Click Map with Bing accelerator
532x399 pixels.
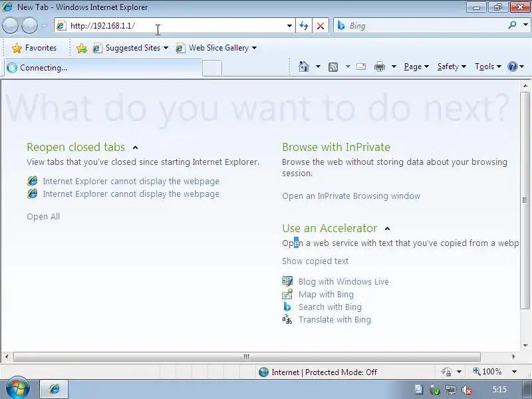(x=326, y=294)
